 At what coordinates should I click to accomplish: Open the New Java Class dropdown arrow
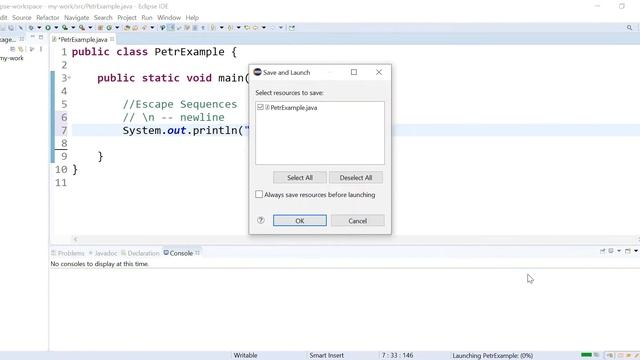[117, 28]
